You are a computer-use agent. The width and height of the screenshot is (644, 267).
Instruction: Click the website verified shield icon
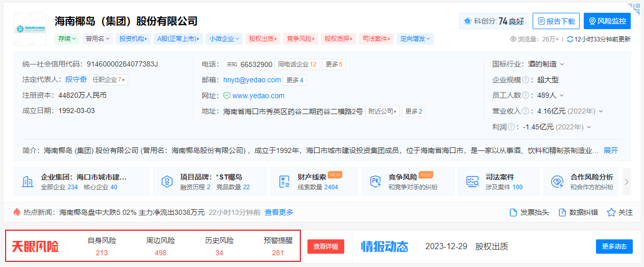(x=227, y=96)
